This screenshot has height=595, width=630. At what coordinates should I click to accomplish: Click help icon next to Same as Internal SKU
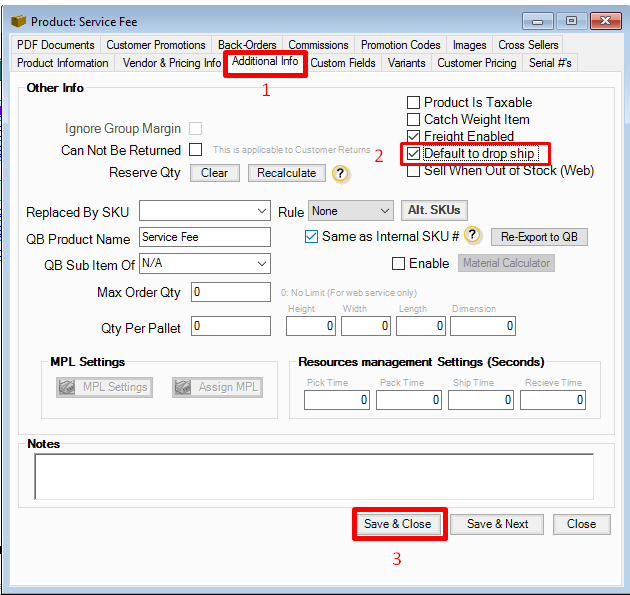[473, 236]
